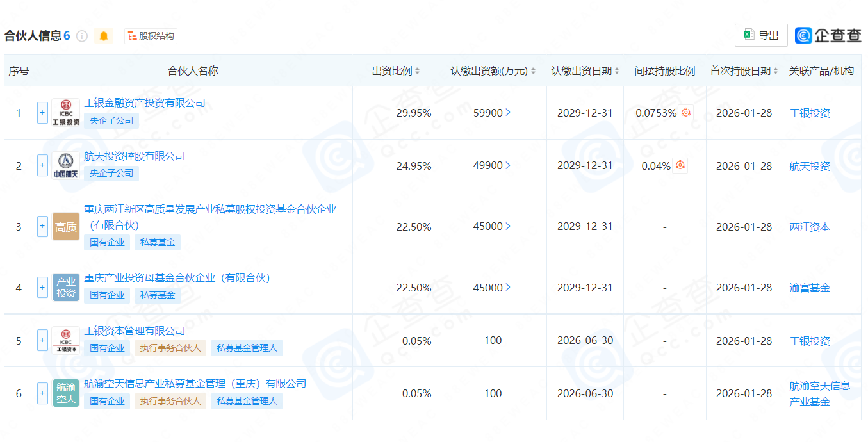Click the red shareholding diagram icon beside 0.0753%
The height and width of the screenshot is (442, 868).
[x=685, y=112]
